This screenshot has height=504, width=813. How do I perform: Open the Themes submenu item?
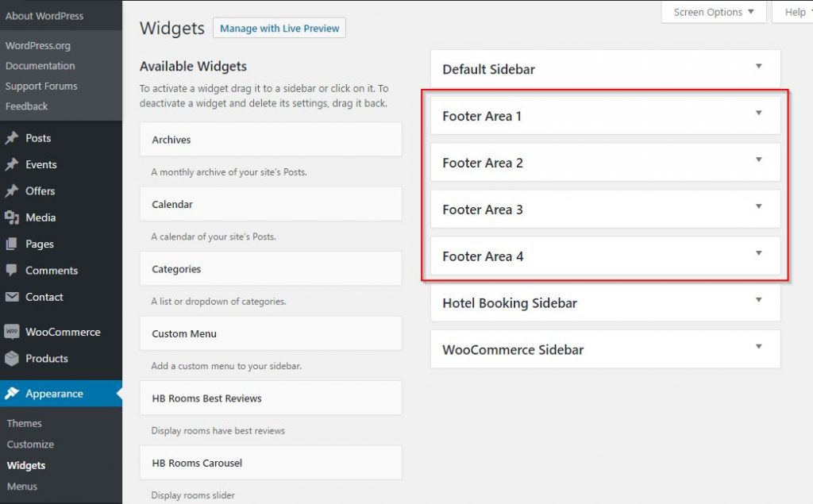pyautogui.click(x=25, y=424)
